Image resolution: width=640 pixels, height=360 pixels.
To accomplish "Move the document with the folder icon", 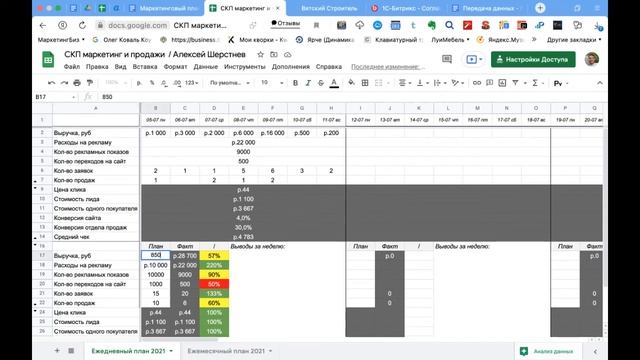I will (274, 54).
